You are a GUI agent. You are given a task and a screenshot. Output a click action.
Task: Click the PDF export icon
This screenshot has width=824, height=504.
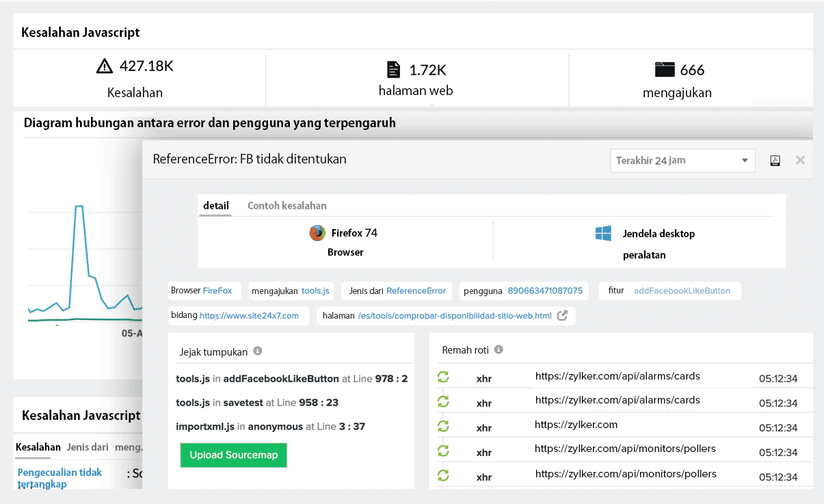click(775, 160)
